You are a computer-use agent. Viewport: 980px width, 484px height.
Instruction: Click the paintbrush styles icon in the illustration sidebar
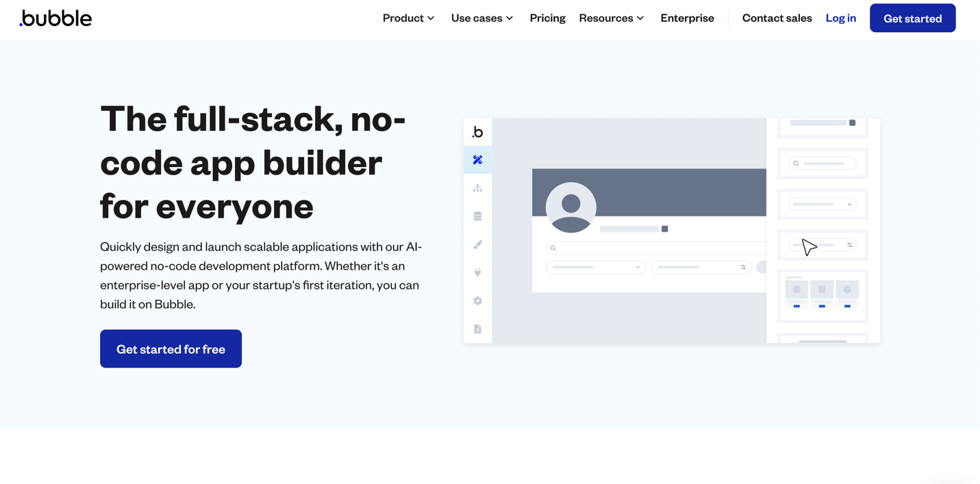(477, 244)
